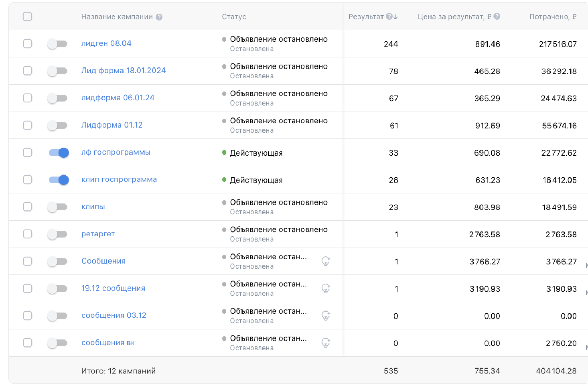Open the Лидформа 01.12 campaign
This screenshot has height=386, width=588.
[112, 125]
